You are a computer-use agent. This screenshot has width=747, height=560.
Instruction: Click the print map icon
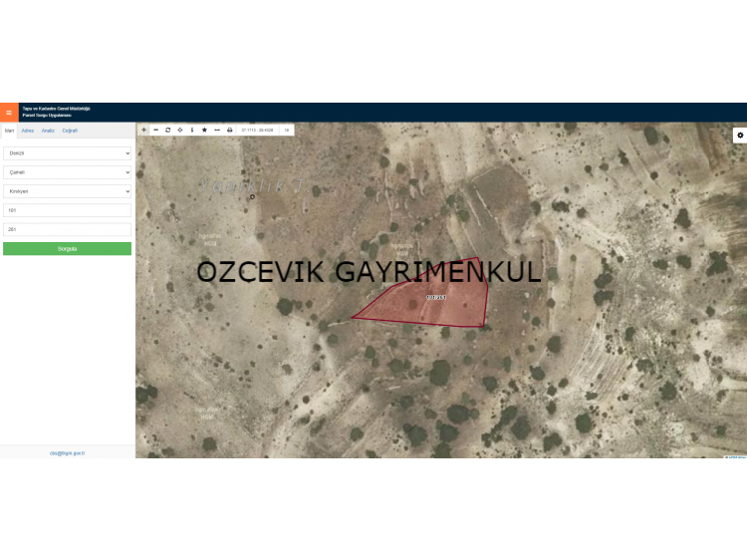(229, 130)
